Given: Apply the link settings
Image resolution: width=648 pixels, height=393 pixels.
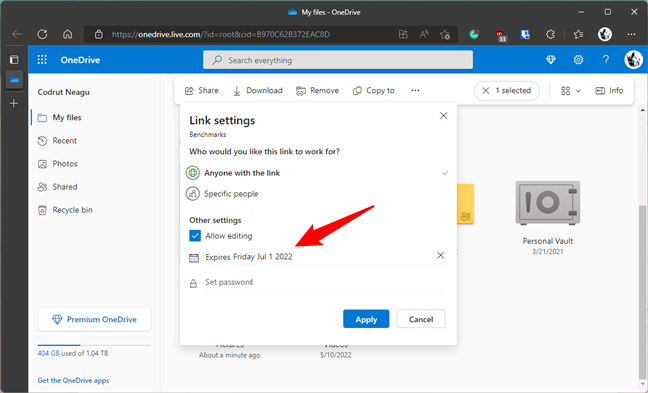Looking at the screenshot, I should click(366, 319).
